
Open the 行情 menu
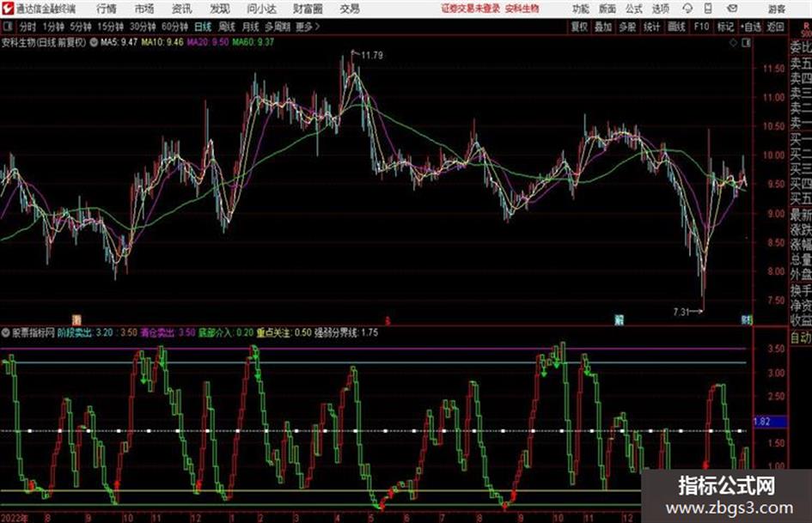[107, 9]
